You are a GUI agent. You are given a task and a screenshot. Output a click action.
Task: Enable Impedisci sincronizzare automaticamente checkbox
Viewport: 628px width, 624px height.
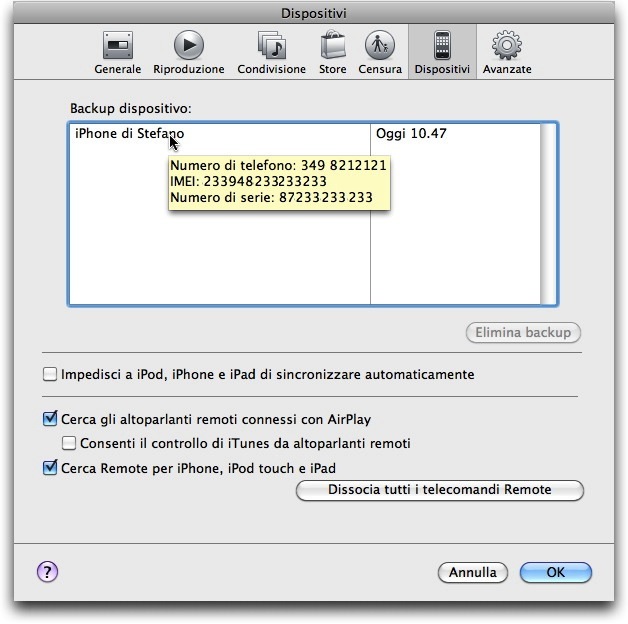click(50, 374)
